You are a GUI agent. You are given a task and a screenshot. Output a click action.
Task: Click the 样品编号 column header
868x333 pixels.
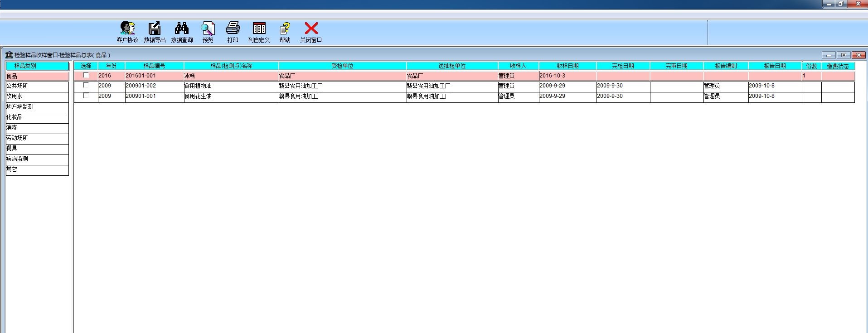[x=155, y=66]
